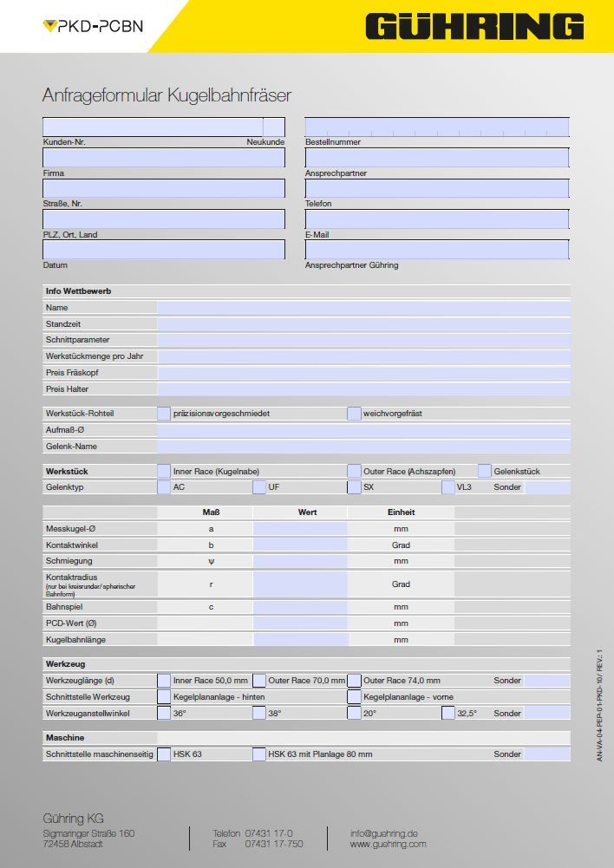Click the Bestellnummer field
614x868 pixels.
[437, 127]
